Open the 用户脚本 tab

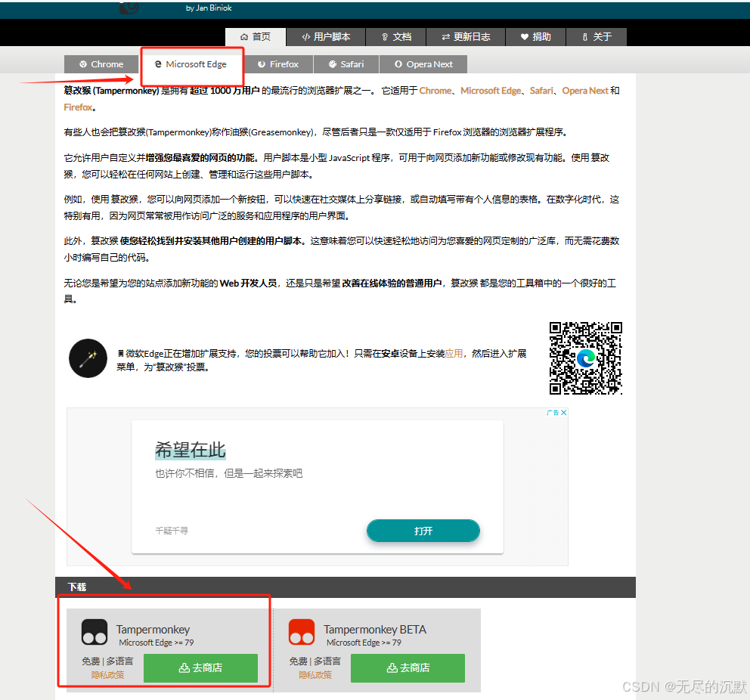(326, 37)
